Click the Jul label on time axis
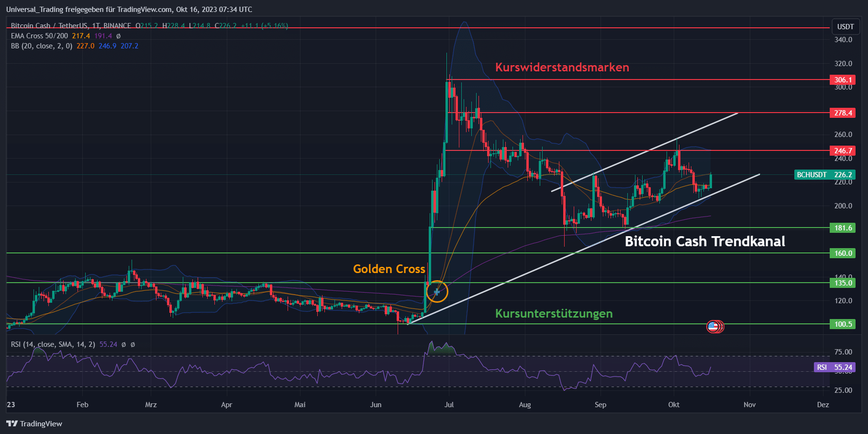The height and width of the screenshot is (434, 868). click(449, 405)
